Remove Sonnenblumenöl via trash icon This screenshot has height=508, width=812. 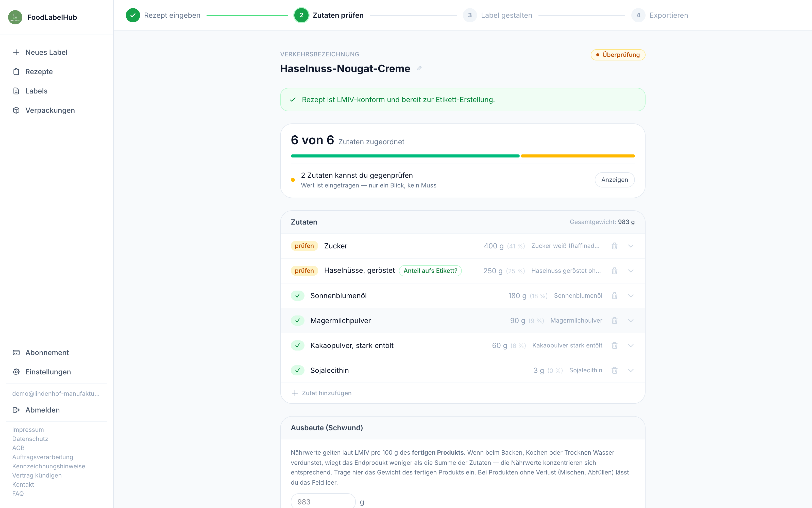click(614, 296)
